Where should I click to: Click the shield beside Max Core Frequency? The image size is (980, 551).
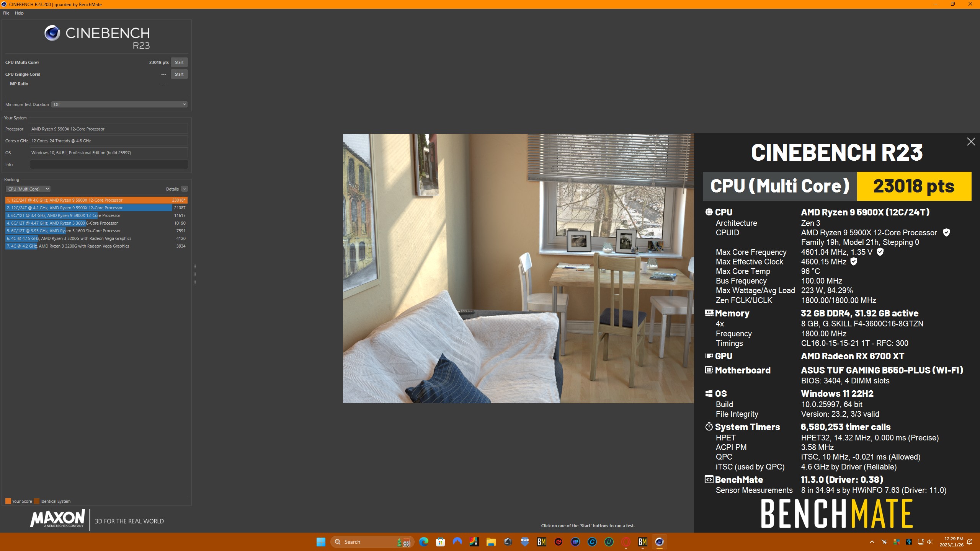coord(880,252)
